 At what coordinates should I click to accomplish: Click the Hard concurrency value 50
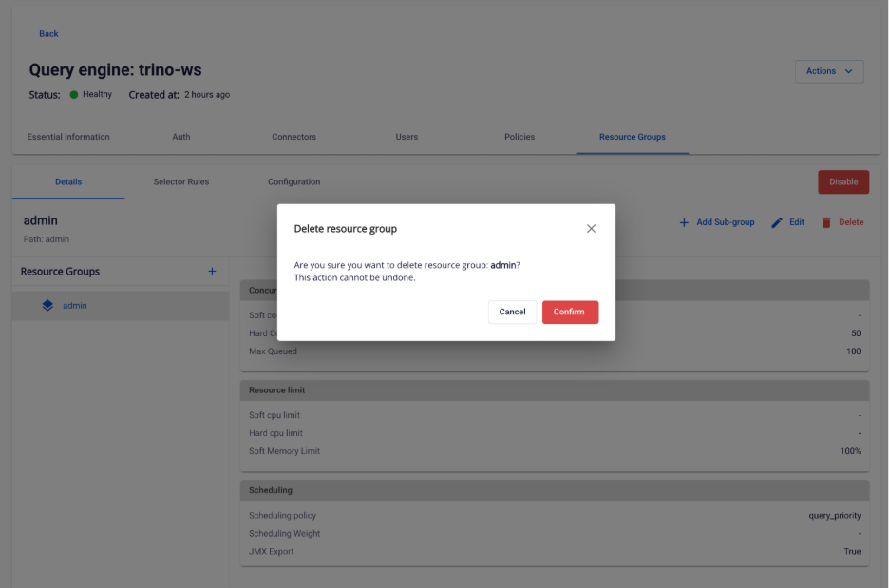pyautogui.click(x=856, y=333)
